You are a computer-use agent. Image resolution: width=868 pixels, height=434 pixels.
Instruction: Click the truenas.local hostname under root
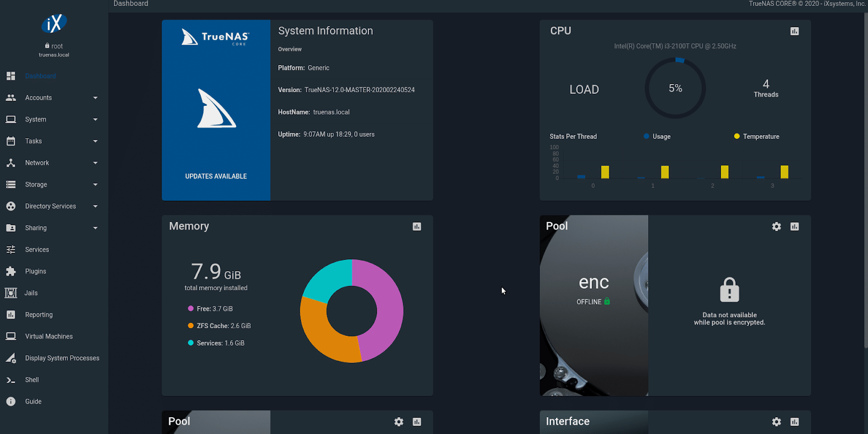coord(54,55)
